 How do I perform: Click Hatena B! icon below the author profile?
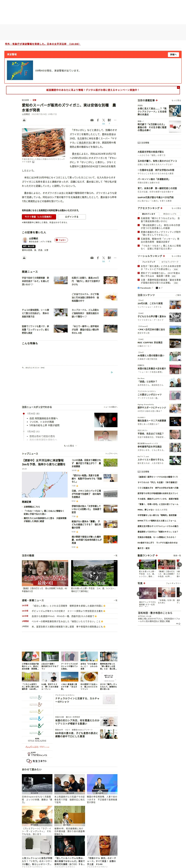coord(109,258)
